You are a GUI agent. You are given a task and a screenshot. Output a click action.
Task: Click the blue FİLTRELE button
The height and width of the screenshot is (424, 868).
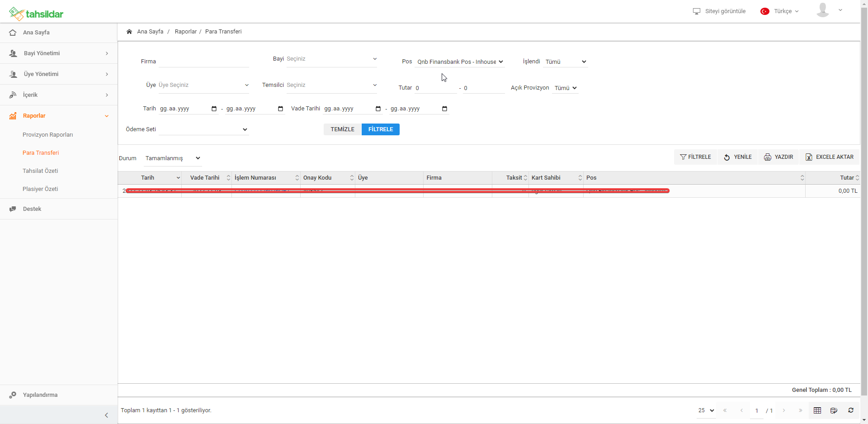tap(381, 129)
